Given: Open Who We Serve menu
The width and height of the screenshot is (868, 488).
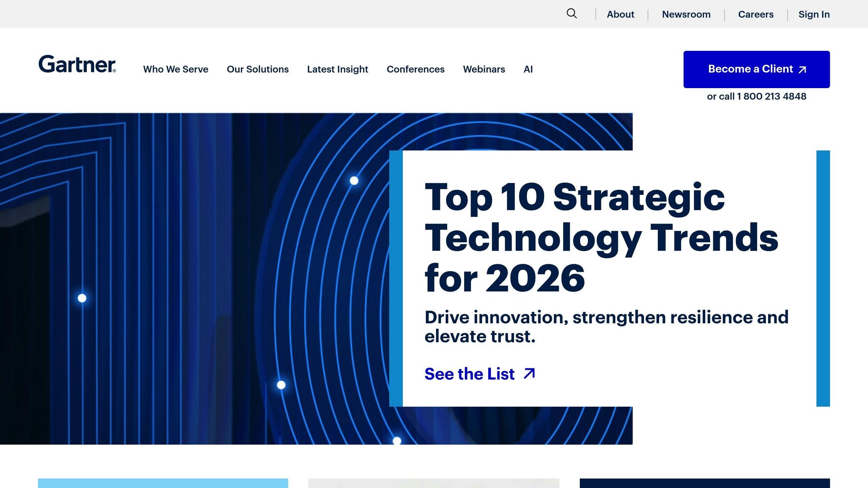Looking at the screenshot, I should click(175, 69).
